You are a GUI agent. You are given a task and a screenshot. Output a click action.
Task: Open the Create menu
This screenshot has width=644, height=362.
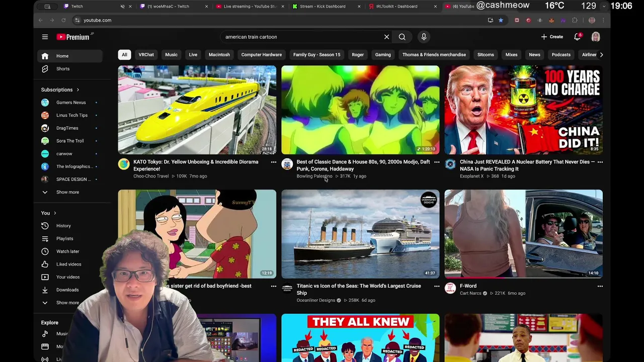552,37
